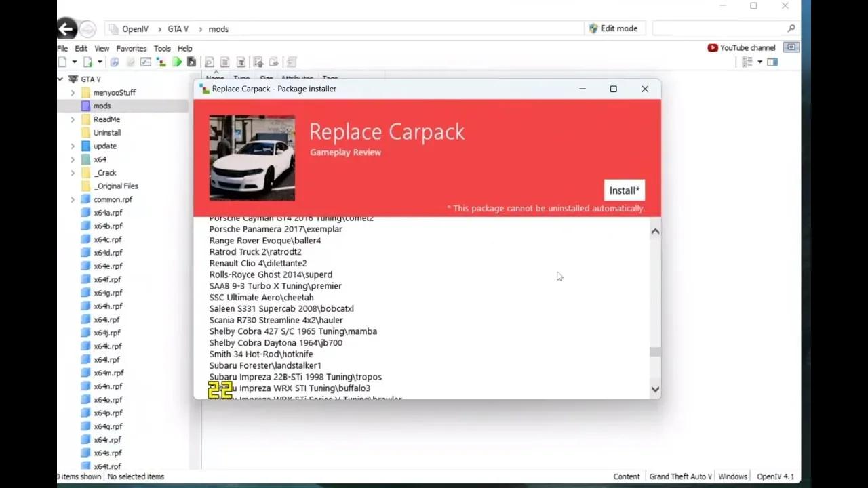Click Content in the status bar
868x488 pixels.
(627, 476)
